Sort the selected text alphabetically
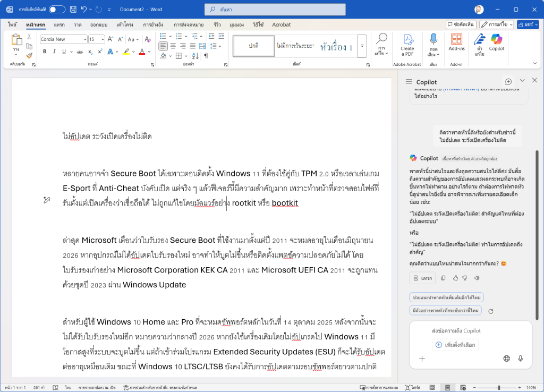The height and width of the screenshot is (392, 544). (195, 55)
